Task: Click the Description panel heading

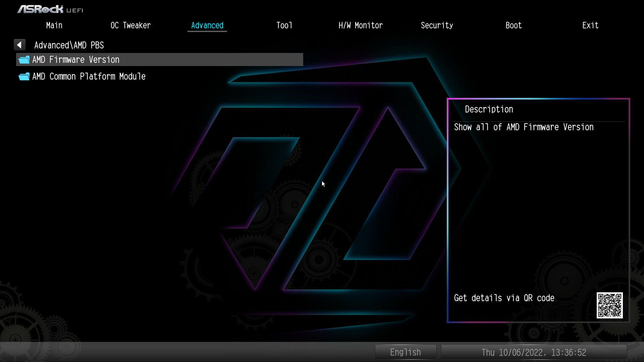Action: click(x=489, y=109)
